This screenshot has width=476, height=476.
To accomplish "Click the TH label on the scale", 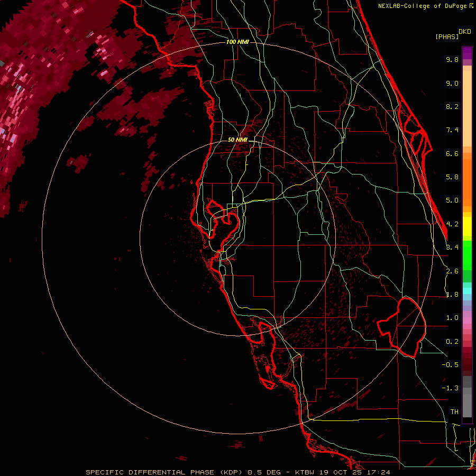I will (x=454, y=412).
